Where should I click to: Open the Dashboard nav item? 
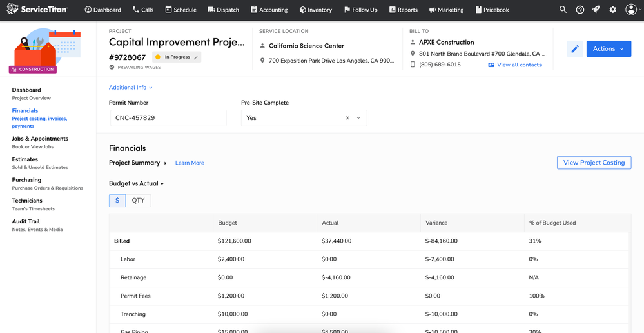pyautogui.click(x=102, y=10)
